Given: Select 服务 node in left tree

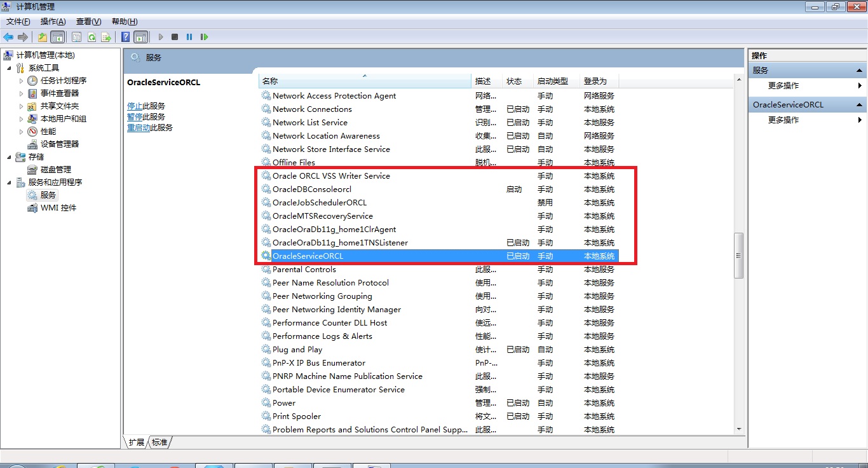Looking at the screenshot, I should (42, 195).
